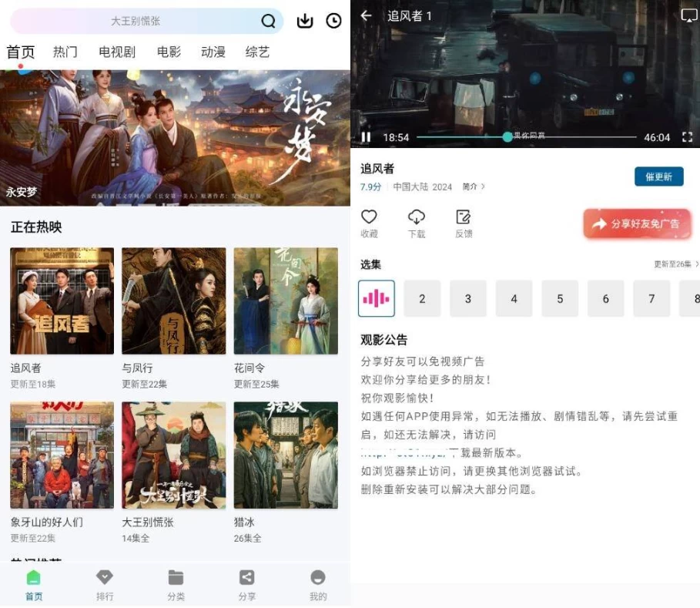700x608 pixels.
Task: Tap the 反馈 feedback icon
Action: tap(463, 217)
